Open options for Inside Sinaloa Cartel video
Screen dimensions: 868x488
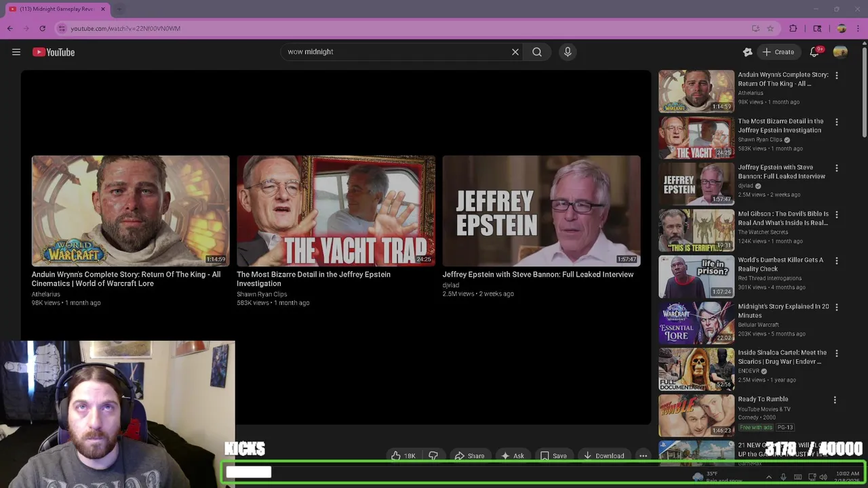tap(836, 353)
